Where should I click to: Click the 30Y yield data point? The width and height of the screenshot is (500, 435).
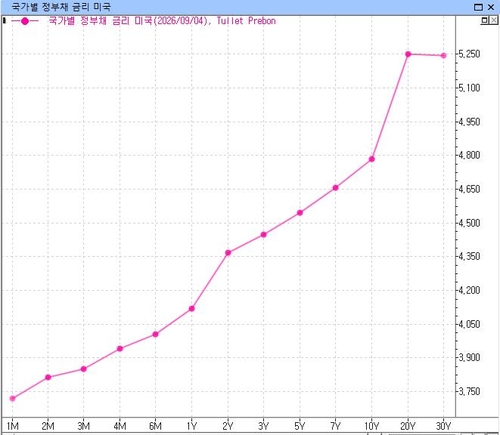coord(444,56)
